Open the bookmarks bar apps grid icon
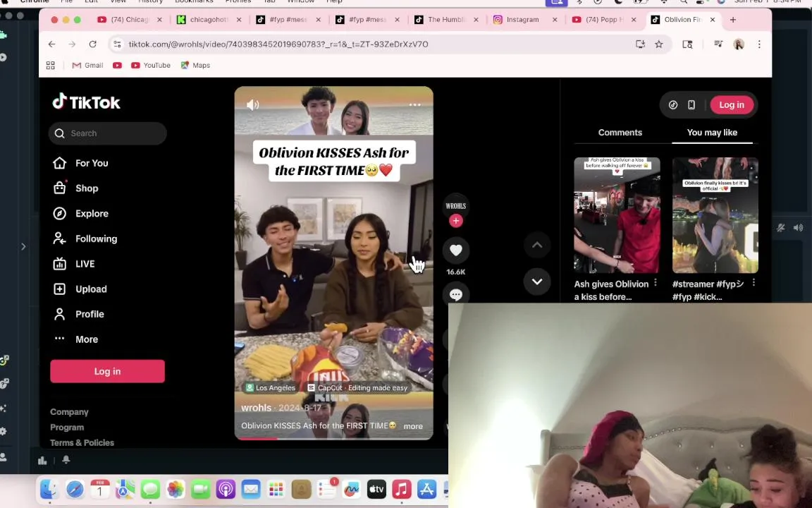Screen dimensions: 812x508 click(x=50, y=66)
